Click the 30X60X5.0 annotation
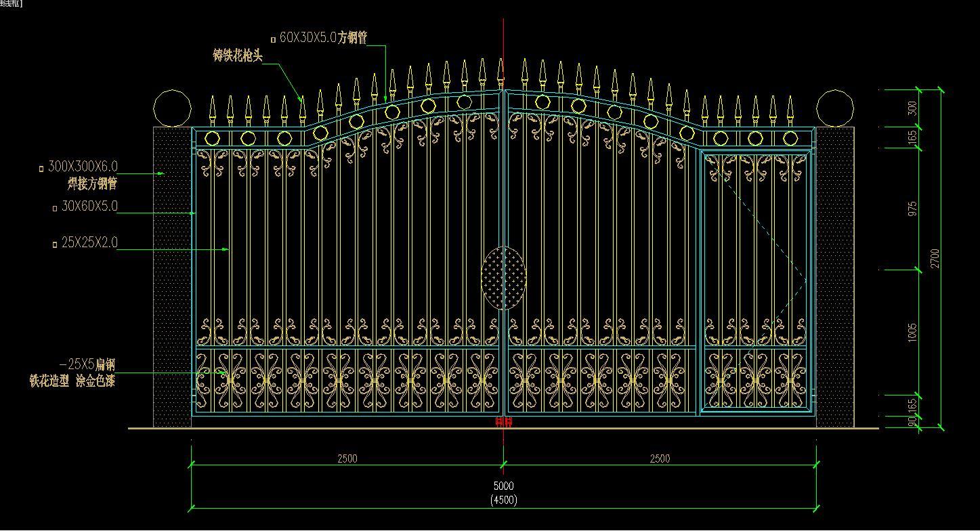The image size is (980, 531). pos(89,207)
